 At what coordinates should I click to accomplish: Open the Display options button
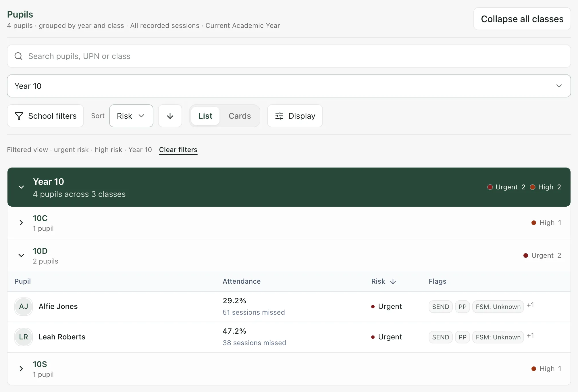(295, 116)
